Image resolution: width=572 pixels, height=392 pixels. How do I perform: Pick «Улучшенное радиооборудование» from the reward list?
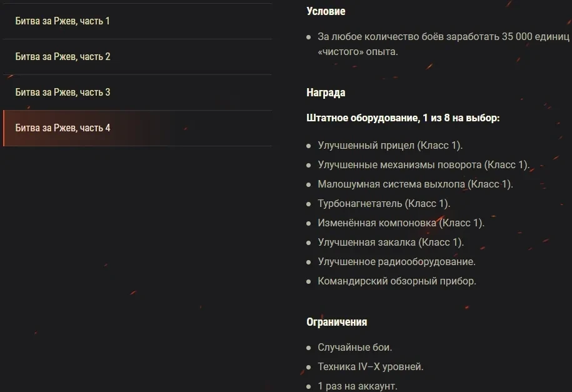point(396,262)
